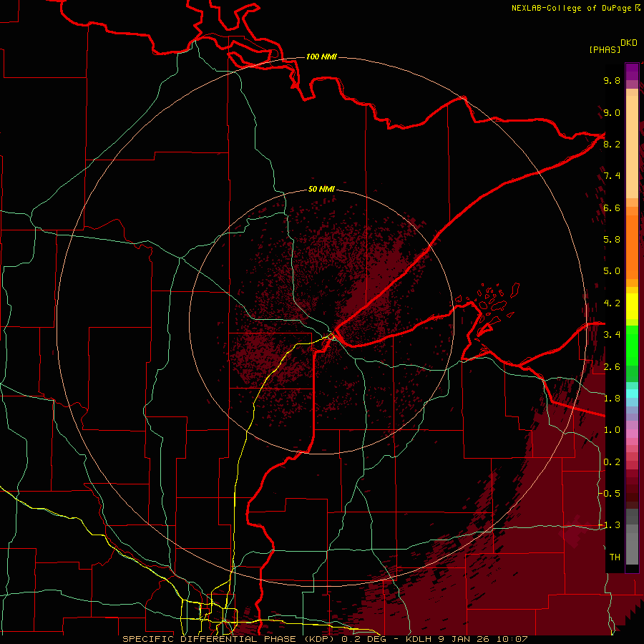Click the 9.0 value on the color scale
Viewport: 644px width, 644px height.
coord(612,112)
